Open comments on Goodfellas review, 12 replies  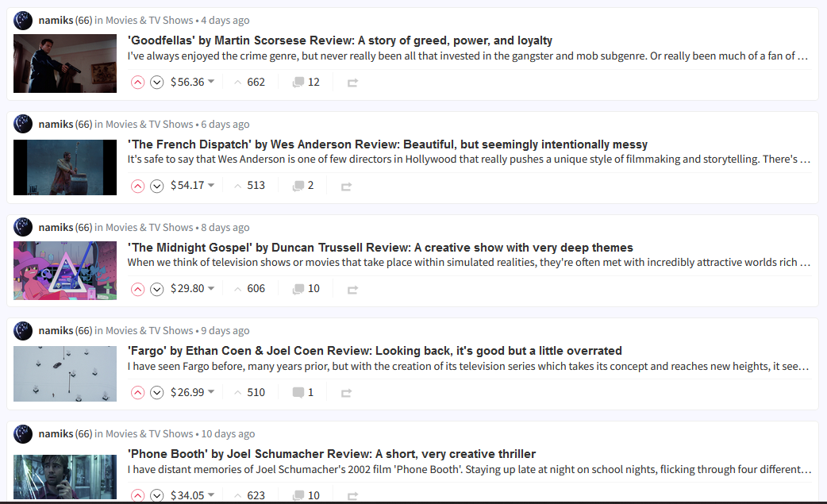tap(306, 83)
